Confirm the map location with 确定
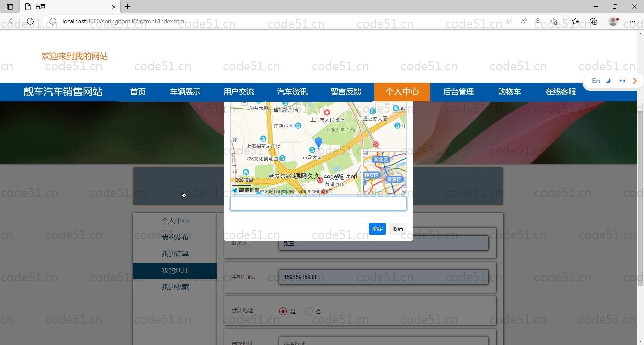 coord(377,229)
